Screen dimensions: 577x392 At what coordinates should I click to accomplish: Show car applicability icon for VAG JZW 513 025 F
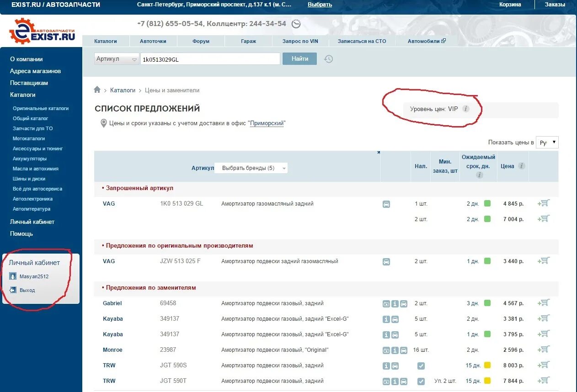[x=386, y=262]
